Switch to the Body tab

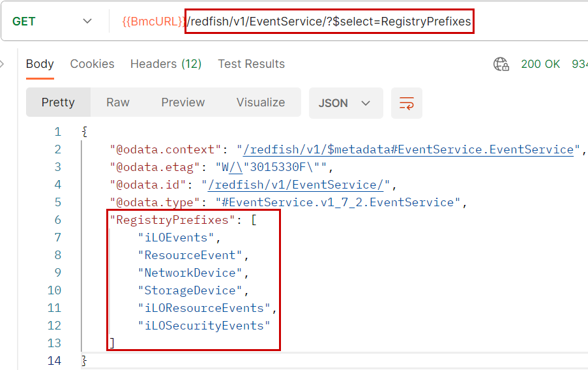(40, 64)
